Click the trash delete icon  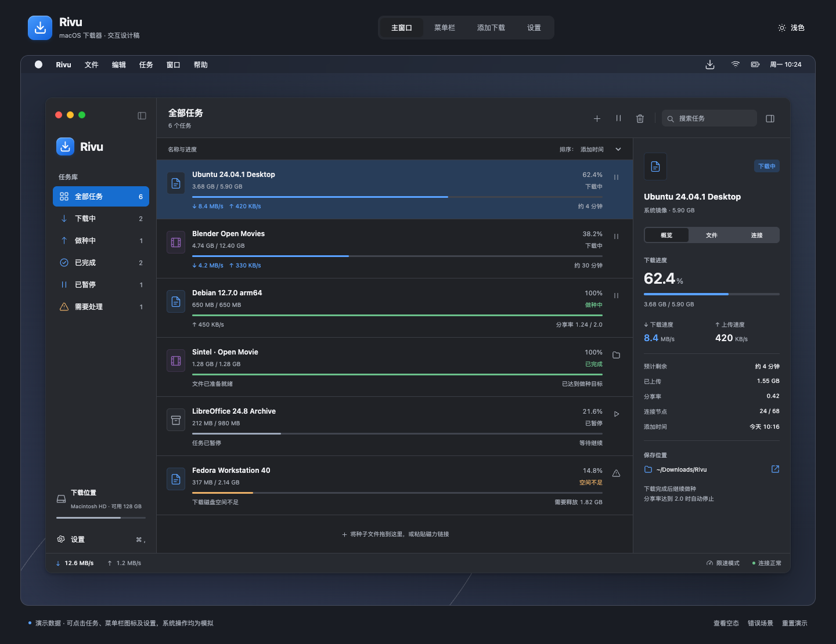click(x=640, y=118)
